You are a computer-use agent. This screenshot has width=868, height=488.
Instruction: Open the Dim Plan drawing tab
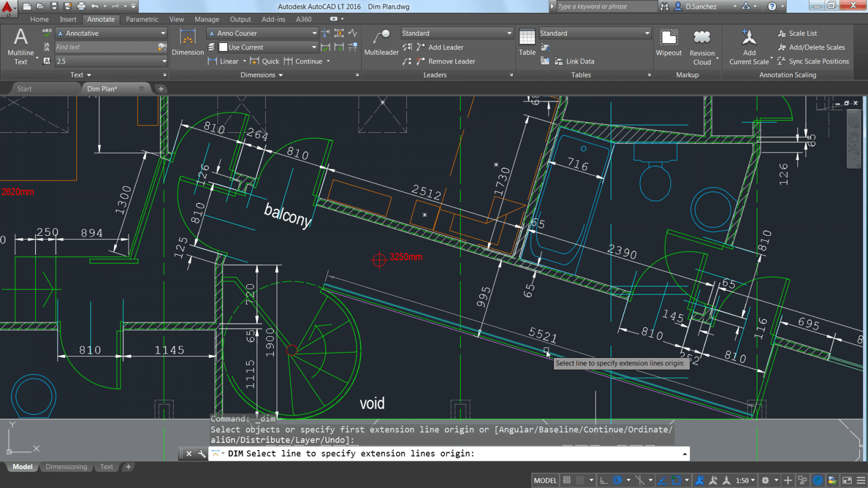(102, 88)
